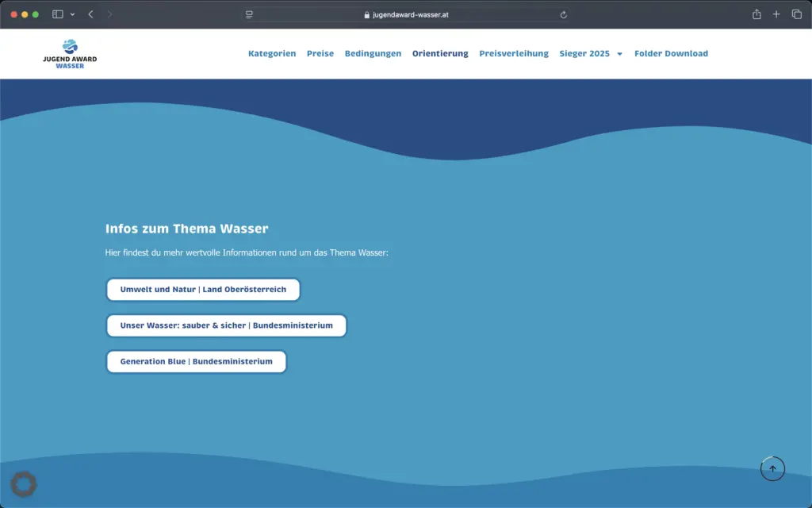Open the Preisverleihung page
Screen dimensions: 812x508
click(x=513, y=53)
